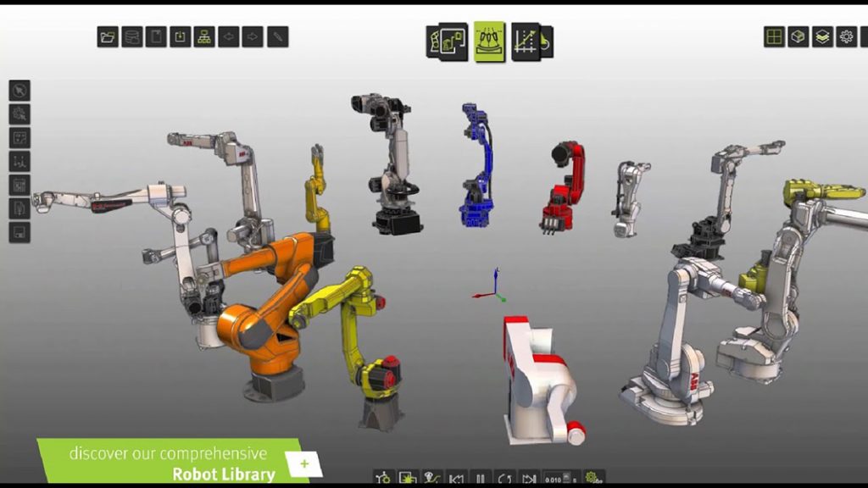Switch to the robot cell layout mode
The height and width of the screenshot is (488, 868).
[447, 42]
